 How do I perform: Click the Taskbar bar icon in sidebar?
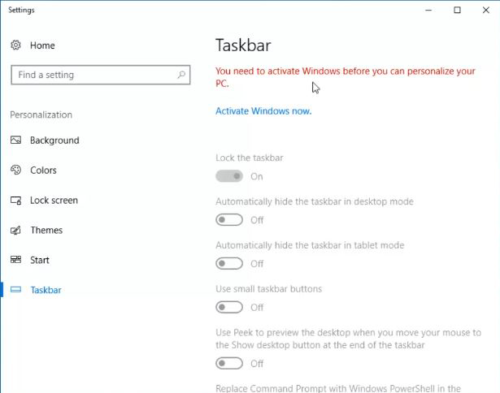tap(16, 290)
